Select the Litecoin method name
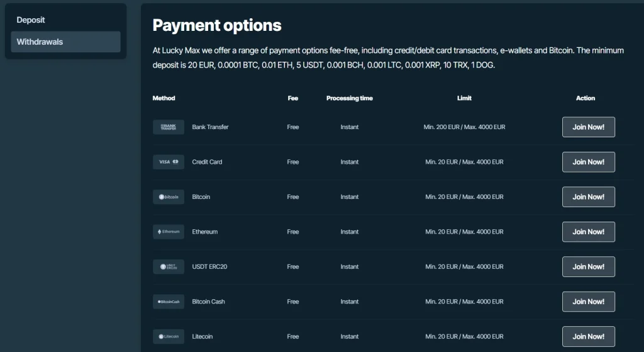Viewport: 644px width, 352px height. click(x=203, y=337)
